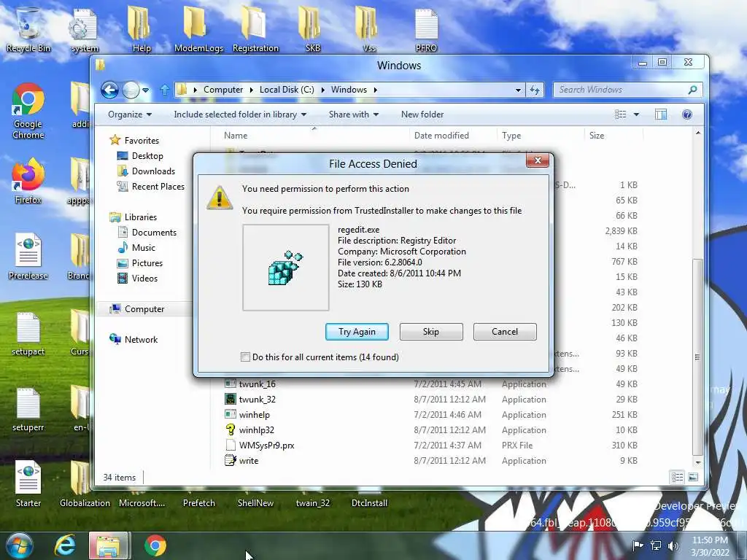Expand the arrow after Windows in breadcrumb
747x560 pixels.
(376, 90)
